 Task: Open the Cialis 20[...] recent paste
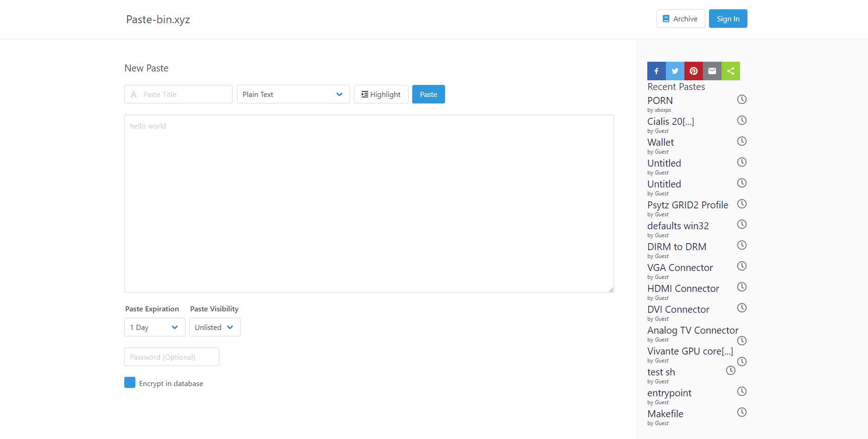coord(670,122)
